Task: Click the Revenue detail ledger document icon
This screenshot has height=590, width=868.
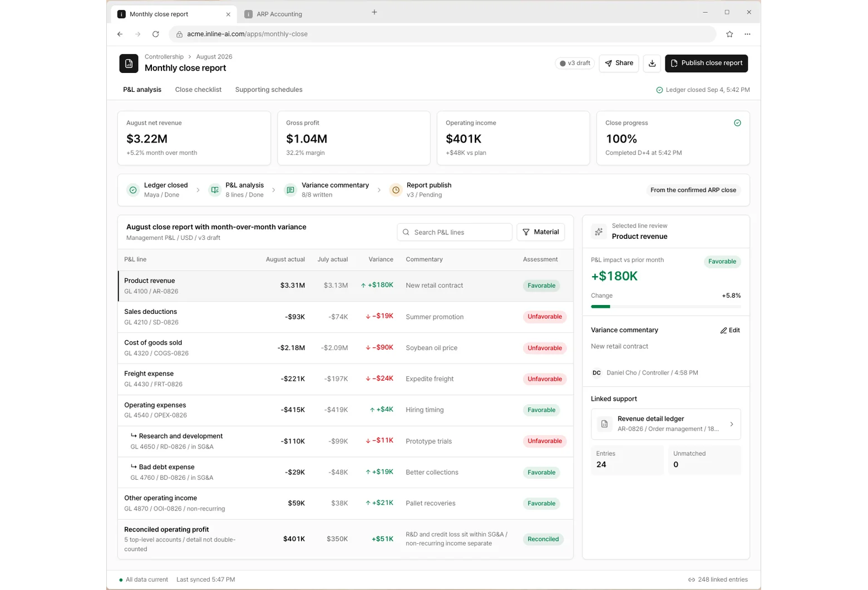Action: point(604,424)
